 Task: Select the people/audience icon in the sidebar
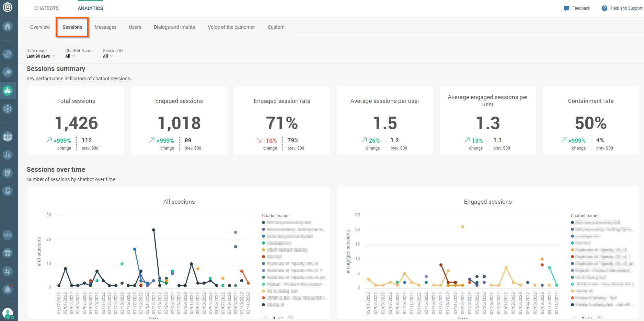point(8,136)
